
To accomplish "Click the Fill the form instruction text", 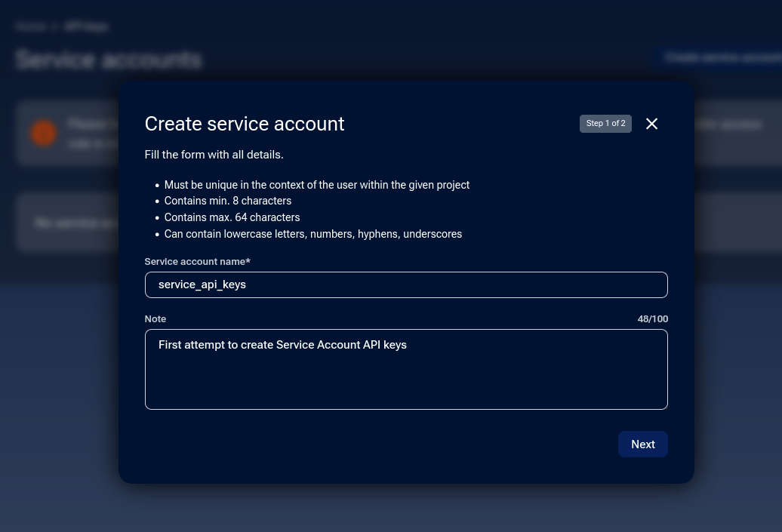I will (x=214, y=155).
